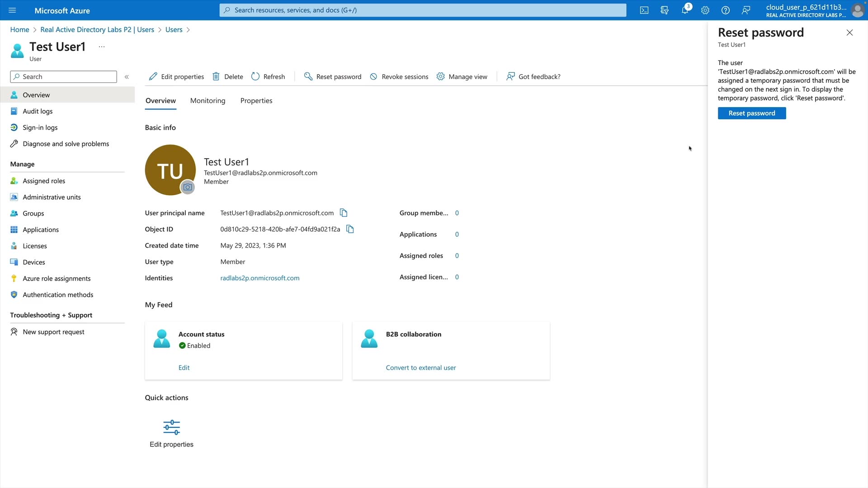Open Manage view options
This screenshot has height=488, width=868.
pos(462,77)
